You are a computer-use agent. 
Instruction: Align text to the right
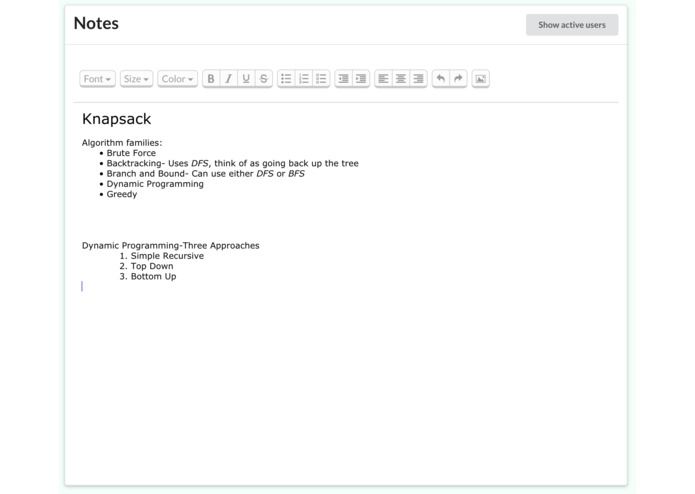tap(418, 79)
